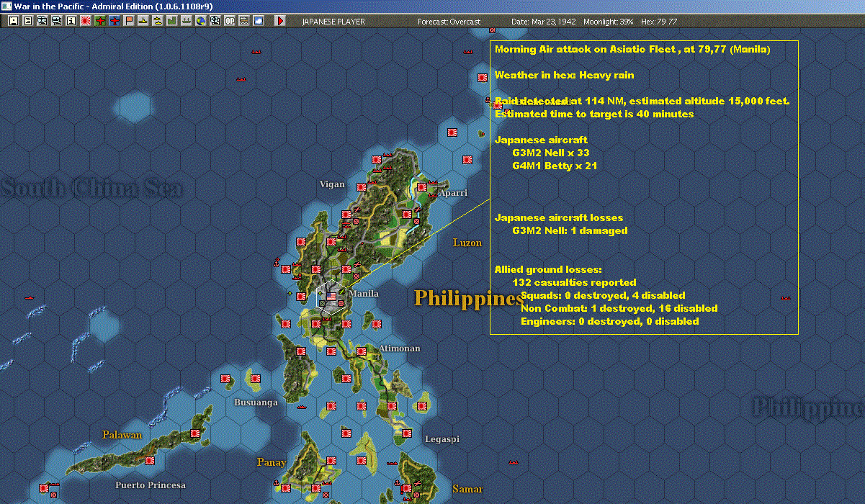This screenshot has width=865, height=504.
Task: Click the Morning Air attack report heading
Action: point(632,50)
